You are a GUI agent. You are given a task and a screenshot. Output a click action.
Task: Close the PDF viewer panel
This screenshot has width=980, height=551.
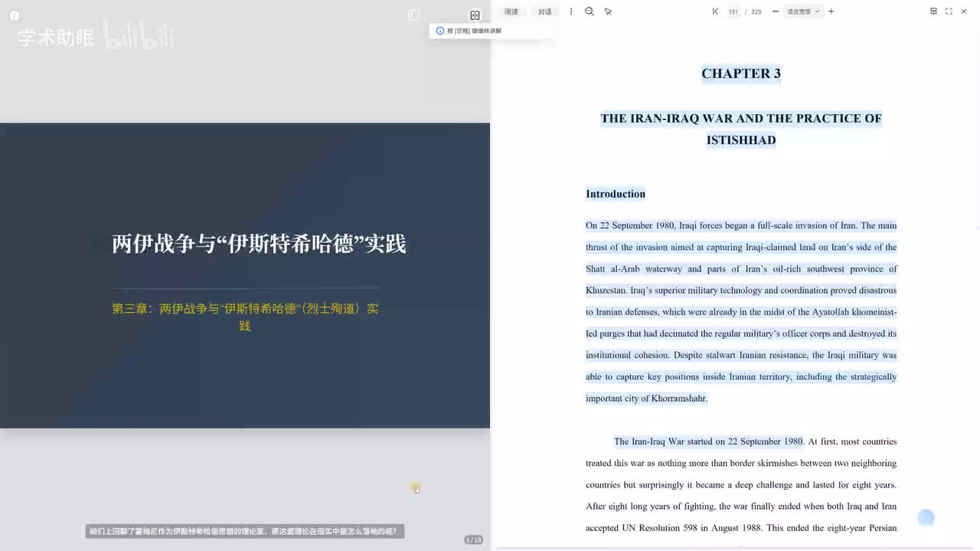(x=964, y=11)
